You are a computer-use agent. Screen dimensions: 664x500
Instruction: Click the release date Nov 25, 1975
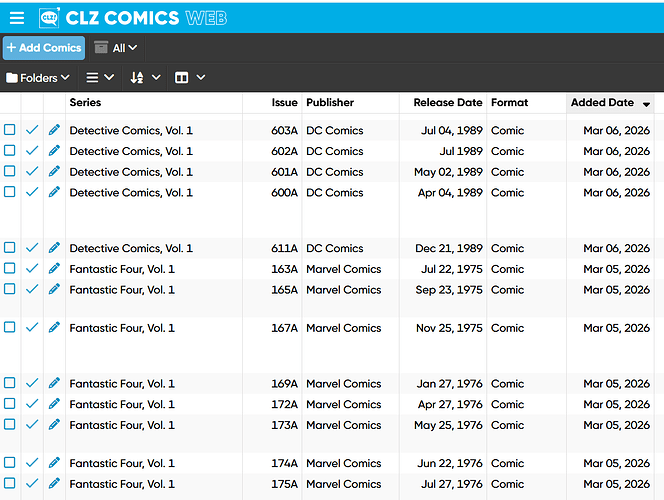coord(449,328)
